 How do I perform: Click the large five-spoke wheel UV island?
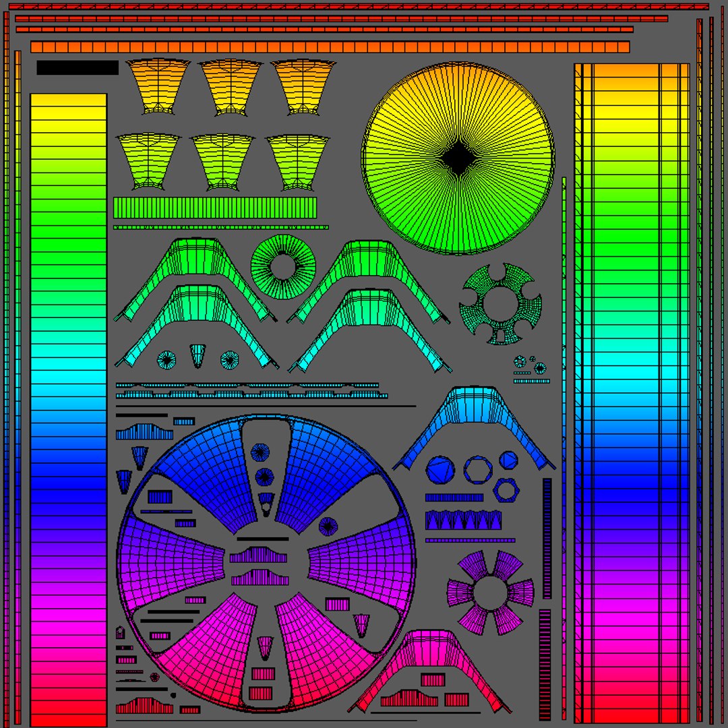(x=266, y=563)
